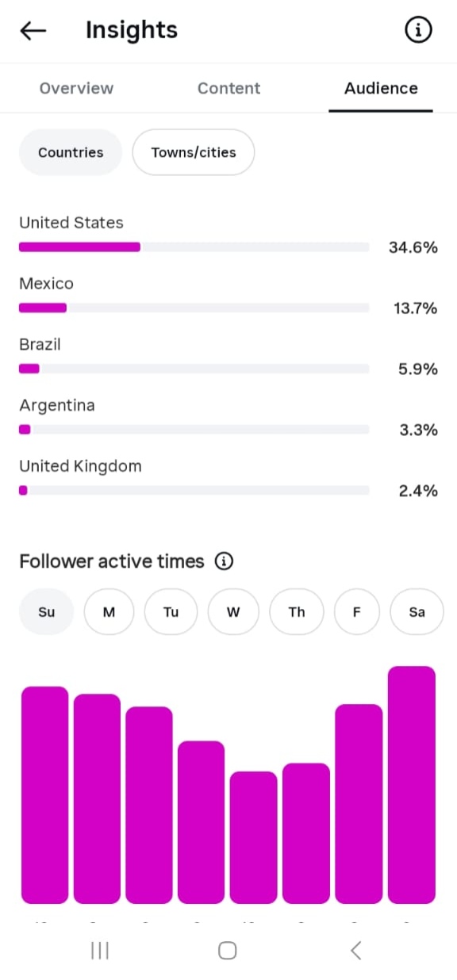Open the info icon beside Insights title

[418, 30]
